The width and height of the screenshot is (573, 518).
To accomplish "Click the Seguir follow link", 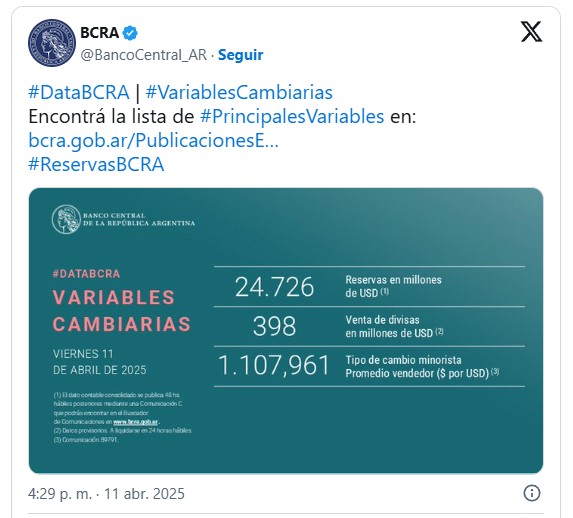I will pyautogui.click(x=240, y=55).
